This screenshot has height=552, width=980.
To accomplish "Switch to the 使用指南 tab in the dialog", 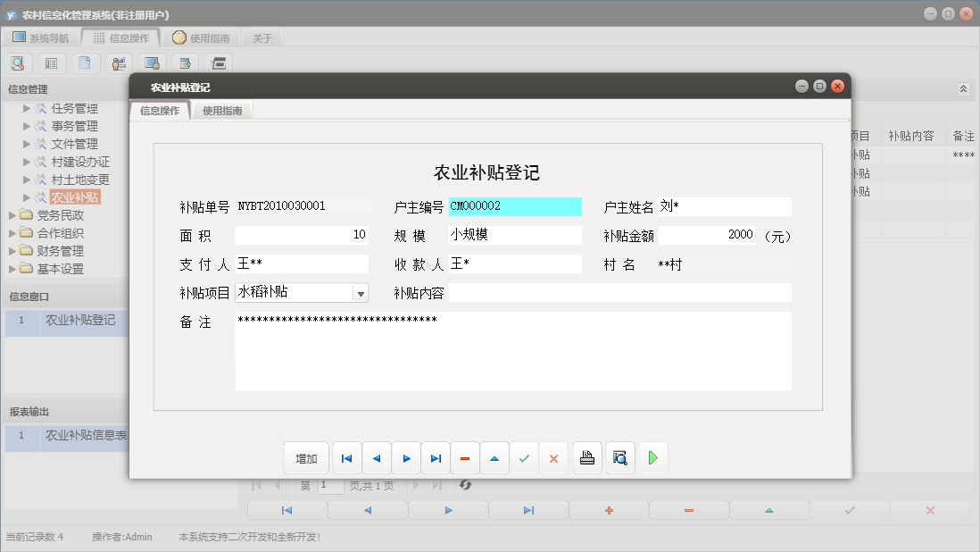I will coord(221,110).
